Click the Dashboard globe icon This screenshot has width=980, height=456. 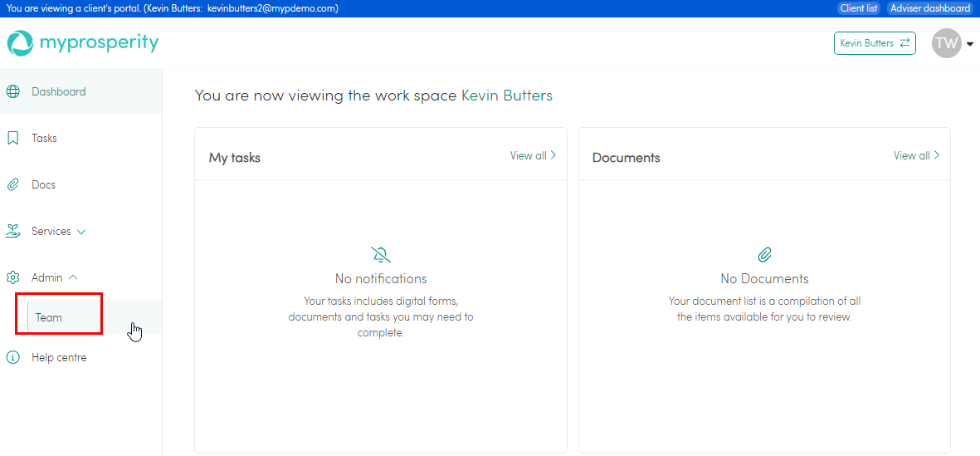(x=13, y=92)
